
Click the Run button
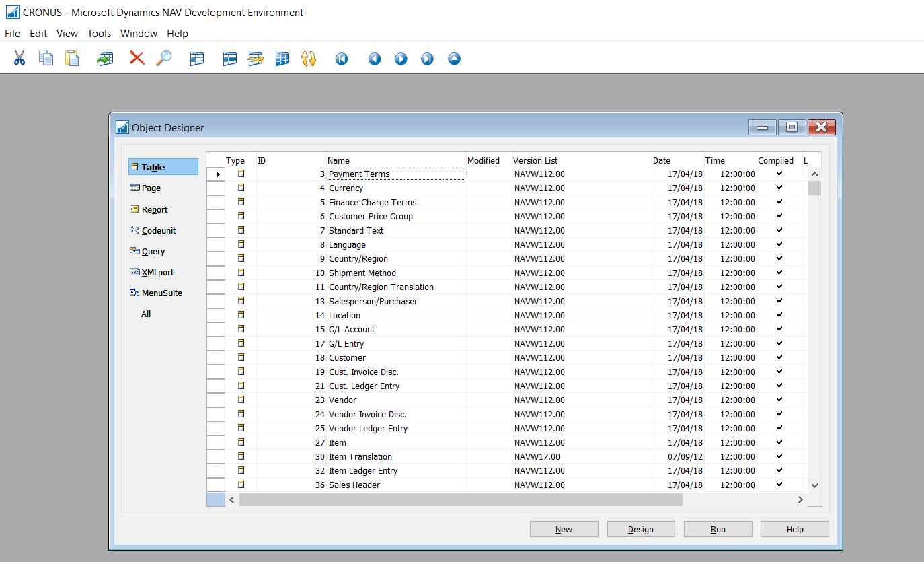point(718,529)
